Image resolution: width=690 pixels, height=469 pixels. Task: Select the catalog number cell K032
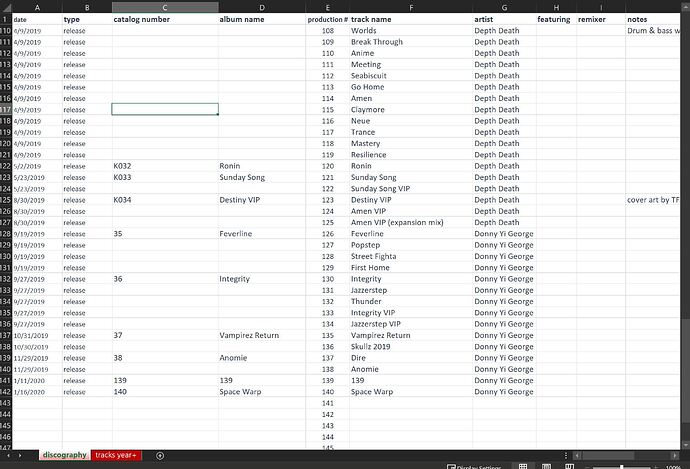click(165, 166)
